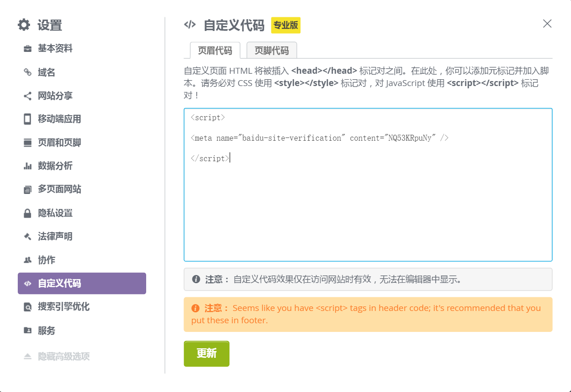Click the gear icon beside 设置 heading
The height and width of the screenshot is (392, 571).
pyautogui.click(x=24, y=25)
